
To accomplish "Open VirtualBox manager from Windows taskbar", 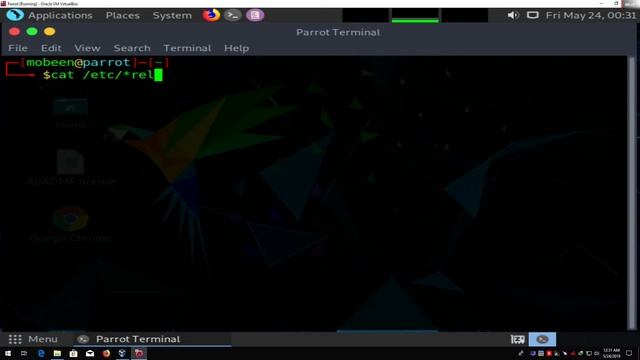I will (x=122, y=353).
